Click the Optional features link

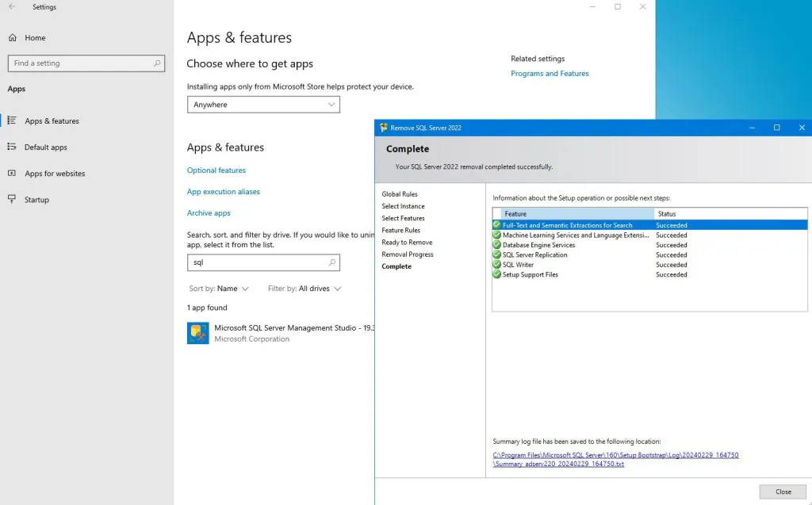pyautogui.click(x=216, y=170)
